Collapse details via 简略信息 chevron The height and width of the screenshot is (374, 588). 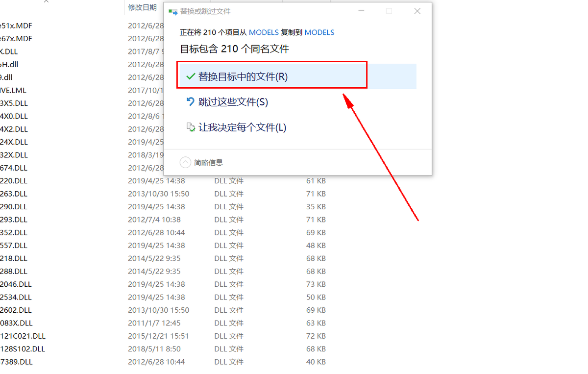185,162
